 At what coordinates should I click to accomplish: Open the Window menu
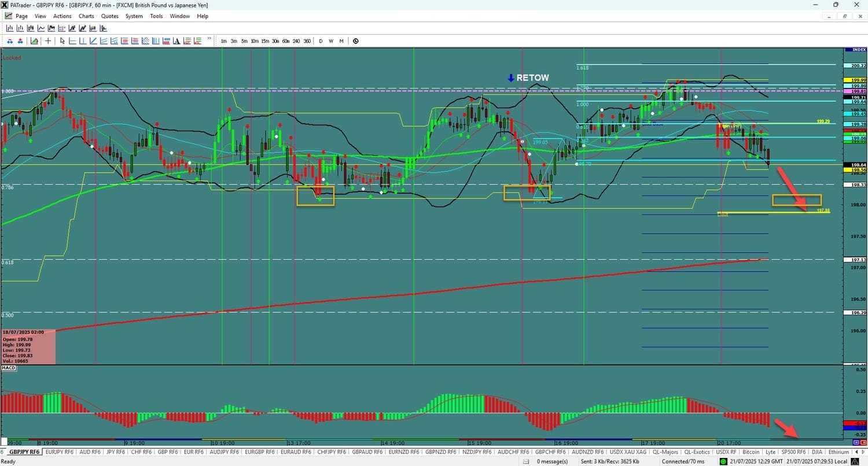coord(179,16)
